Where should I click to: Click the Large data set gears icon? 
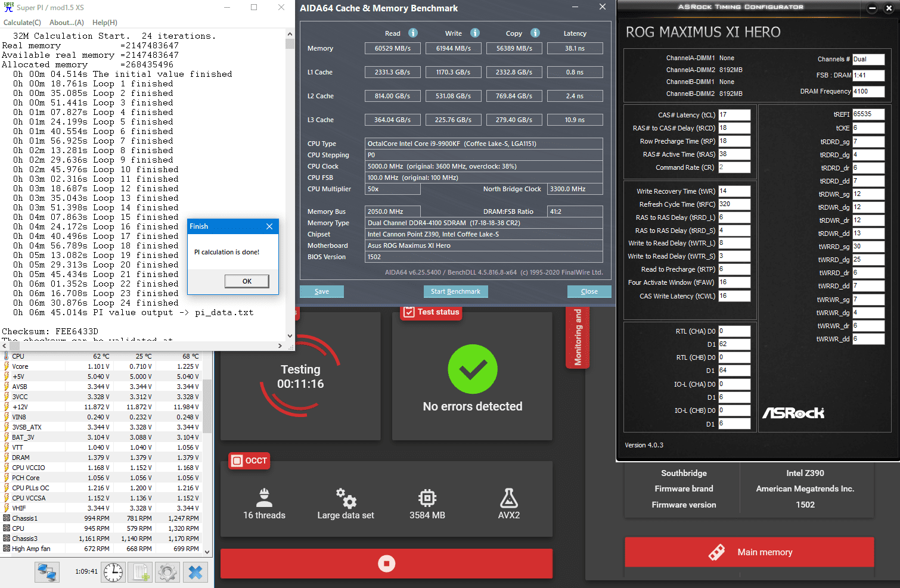(346, 497)
